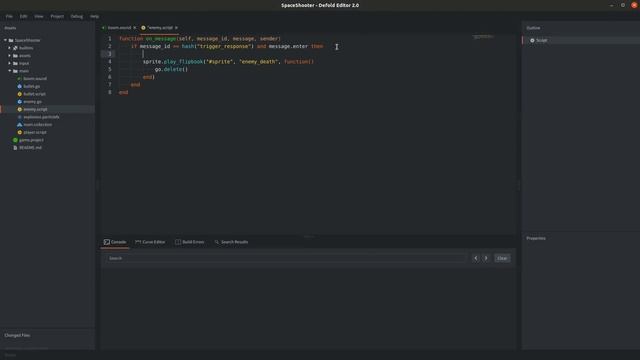Open the File menu
Image resolution: width=640 pixels, height=360 pixels.
9,16
